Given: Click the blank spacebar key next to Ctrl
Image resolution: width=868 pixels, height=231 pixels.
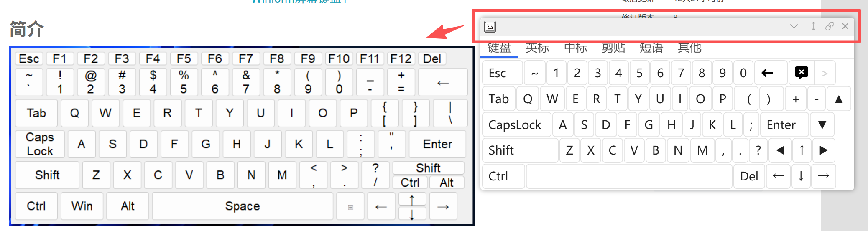Looking at the screenshot, I should click(629, 176).
